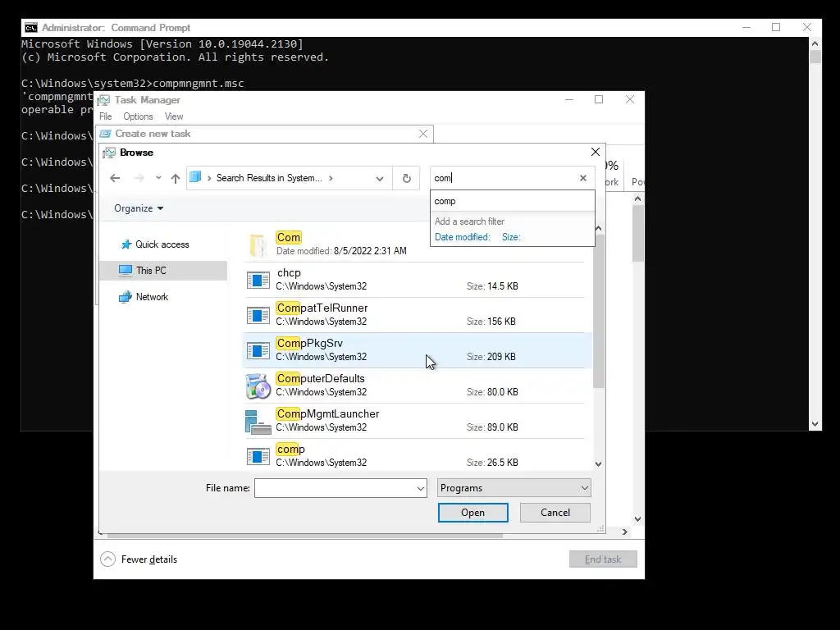Pick the 'comp' search suggestion
The width and height of the screenshot is (840, 630).
tap(512, 201)
